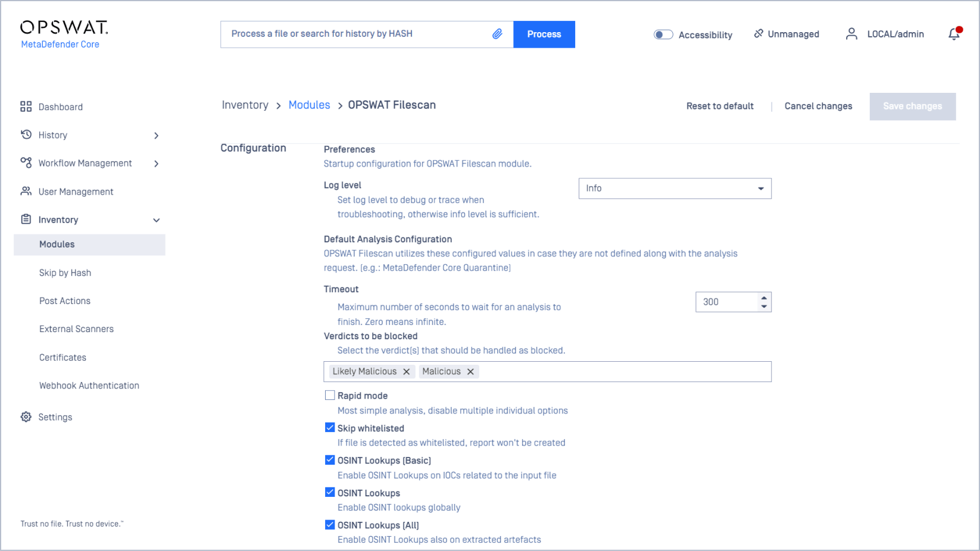Increase the Timeout value with up arrow

click(764, 298)
